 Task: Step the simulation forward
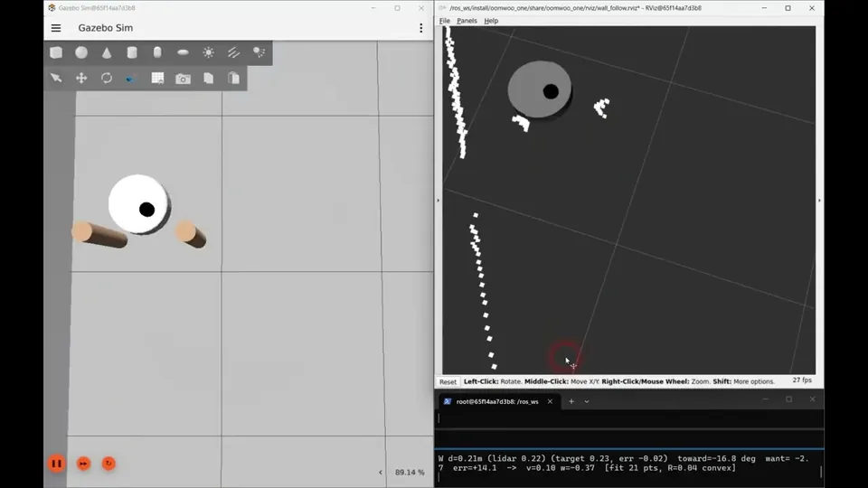83,464
